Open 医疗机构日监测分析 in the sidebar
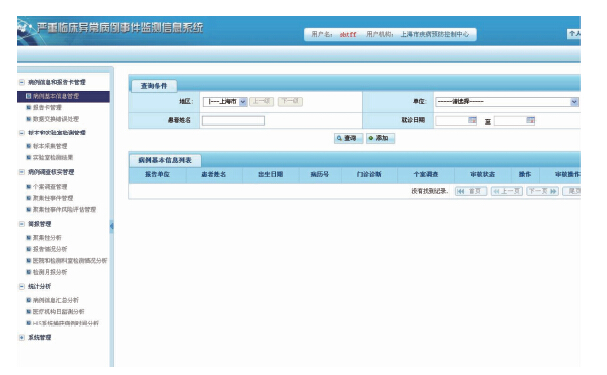 [58, 312]
